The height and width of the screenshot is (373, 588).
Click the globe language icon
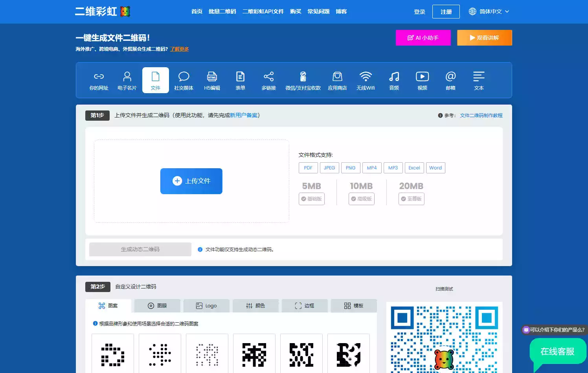click(472, 11)
